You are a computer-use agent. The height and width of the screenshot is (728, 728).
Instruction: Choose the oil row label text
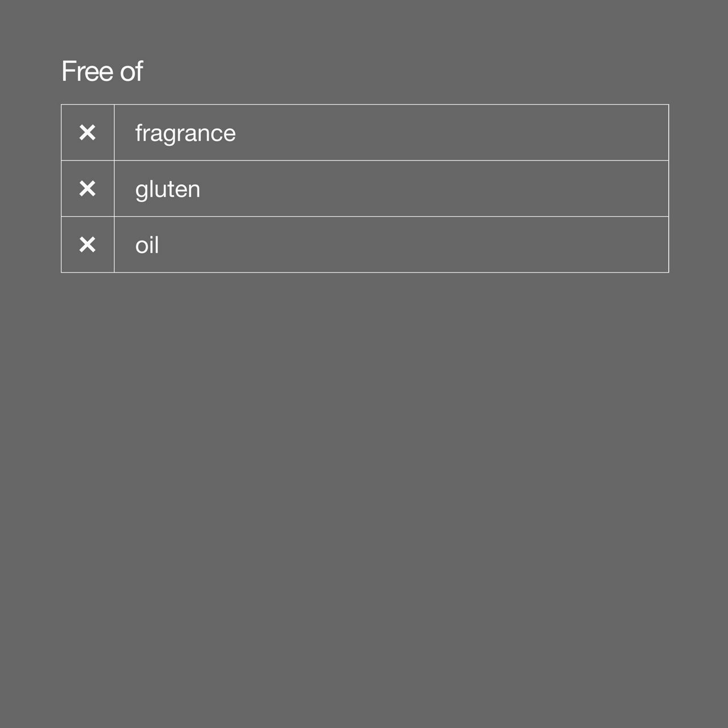(x=147, y=245)
